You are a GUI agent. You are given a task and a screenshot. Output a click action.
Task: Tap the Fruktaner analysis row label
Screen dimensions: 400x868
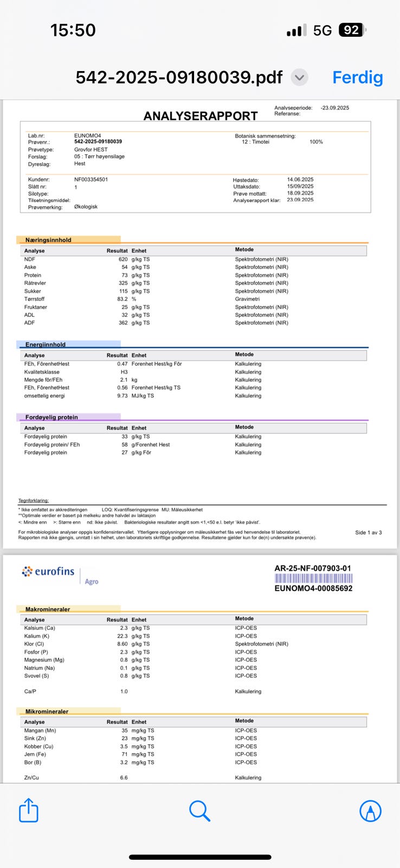[36, 307]
